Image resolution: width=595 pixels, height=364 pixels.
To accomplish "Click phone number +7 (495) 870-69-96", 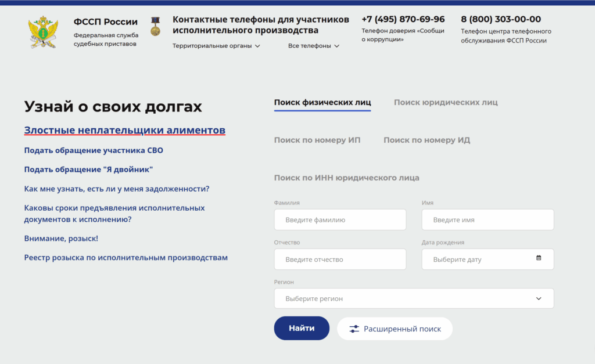I will click(x=403, y=19).
